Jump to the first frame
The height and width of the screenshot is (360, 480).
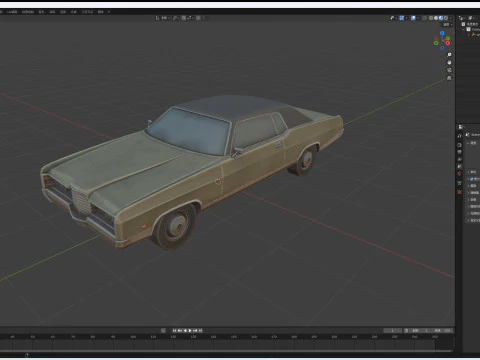[x=174, y=331]
